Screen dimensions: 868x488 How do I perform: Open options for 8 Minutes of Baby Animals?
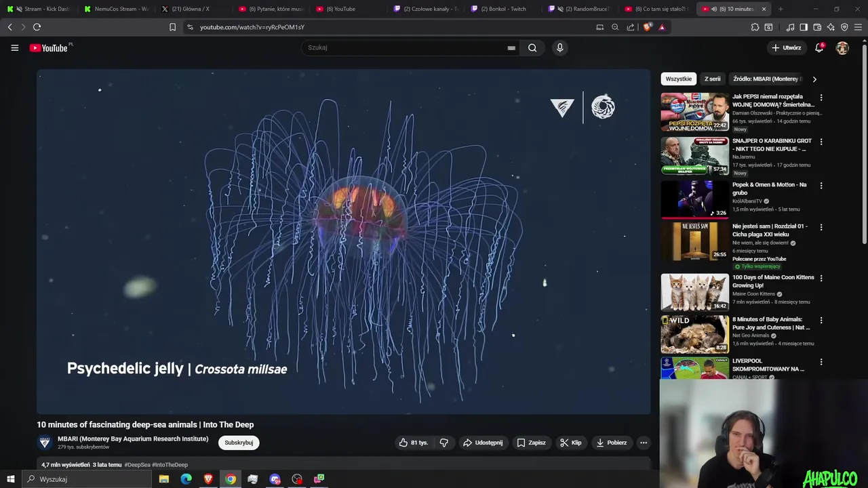(x=821, y=320)
